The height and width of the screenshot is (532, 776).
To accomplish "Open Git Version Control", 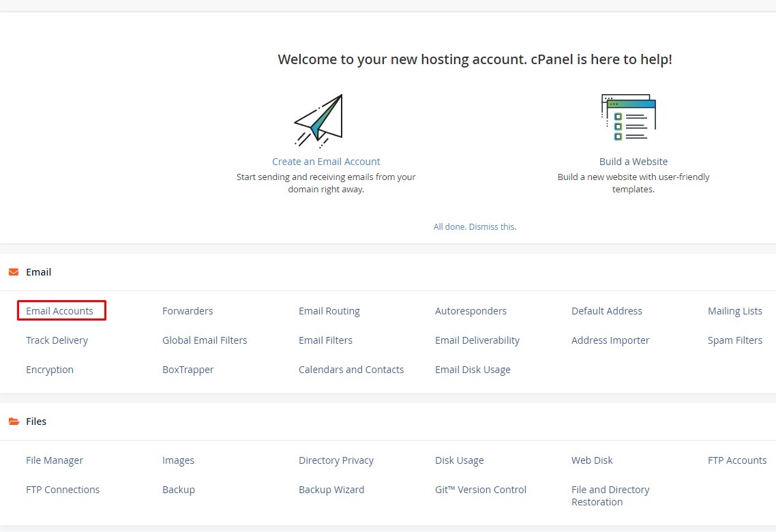I will coord(480,490).
